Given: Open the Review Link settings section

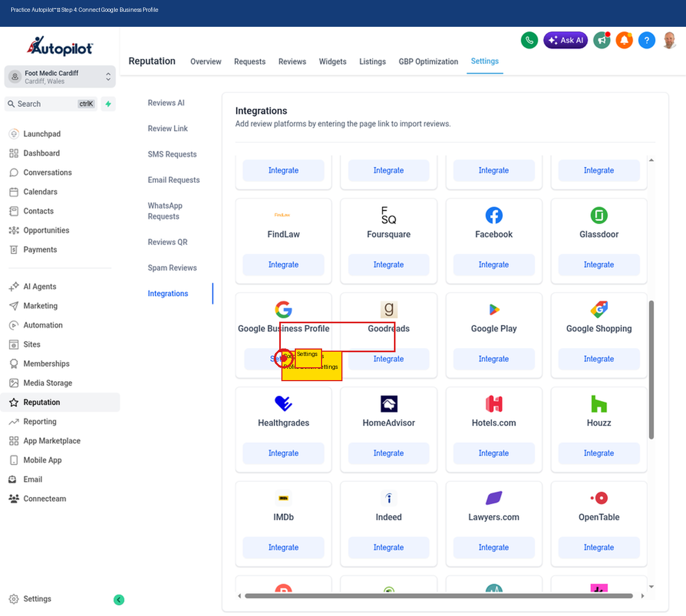Looking at the screenshot, I should point(168,129).
